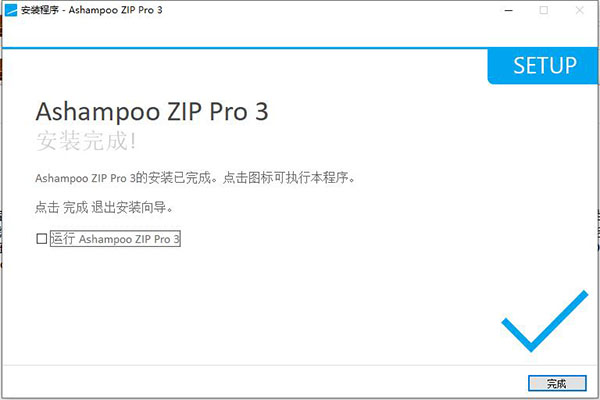Click the blue horizontal line below title bar

(245, 48)
